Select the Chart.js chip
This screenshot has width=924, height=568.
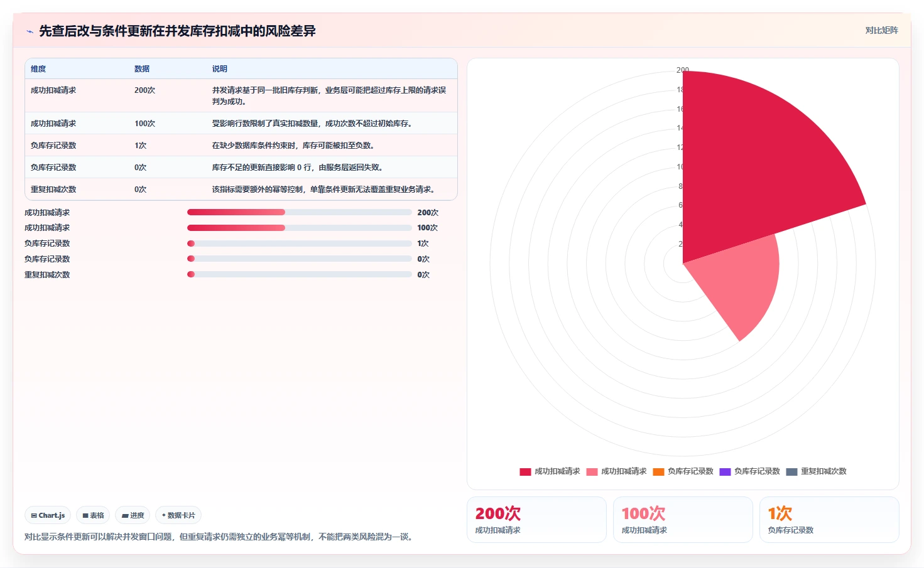tap(48, 515)
